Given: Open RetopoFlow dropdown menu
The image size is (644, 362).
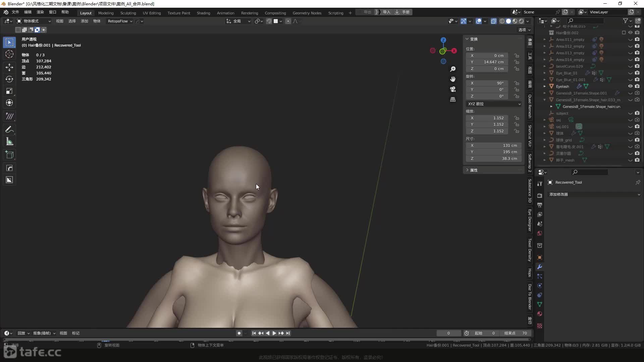Looking at the screenshot, I should (120, 21).
